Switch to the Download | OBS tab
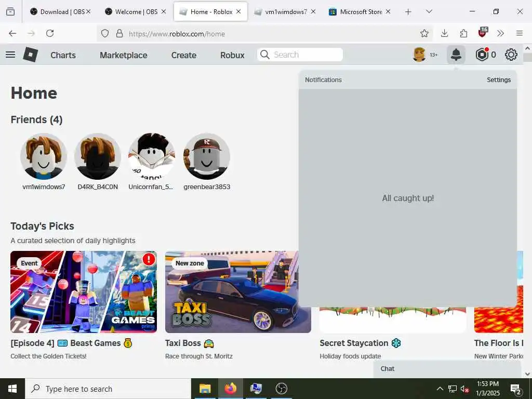Viewport: 532px width, 399px height. [60, 12]
